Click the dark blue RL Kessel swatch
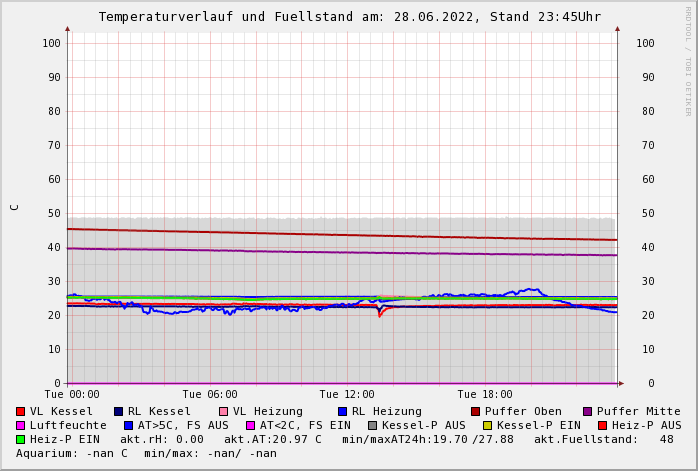The height and width of the screenshot is (471, 698). (119, 412)
